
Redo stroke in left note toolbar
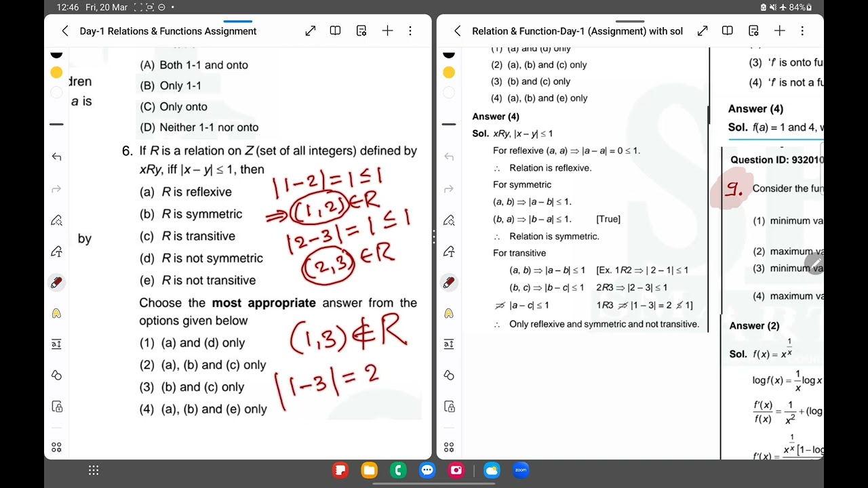coord(56,189)
